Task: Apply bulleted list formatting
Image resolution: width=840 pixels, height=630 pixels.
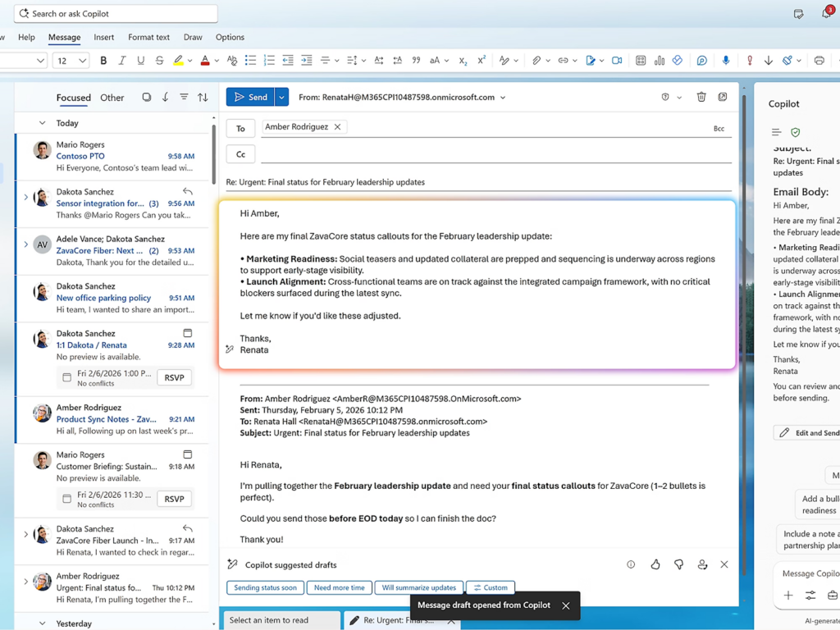Action: point(251,59)
